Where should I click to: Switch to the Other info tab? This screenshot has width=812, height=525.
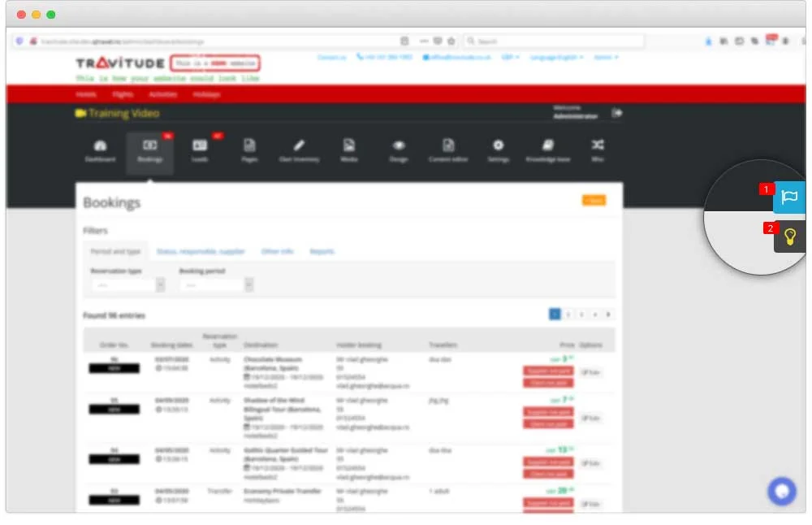278,252
